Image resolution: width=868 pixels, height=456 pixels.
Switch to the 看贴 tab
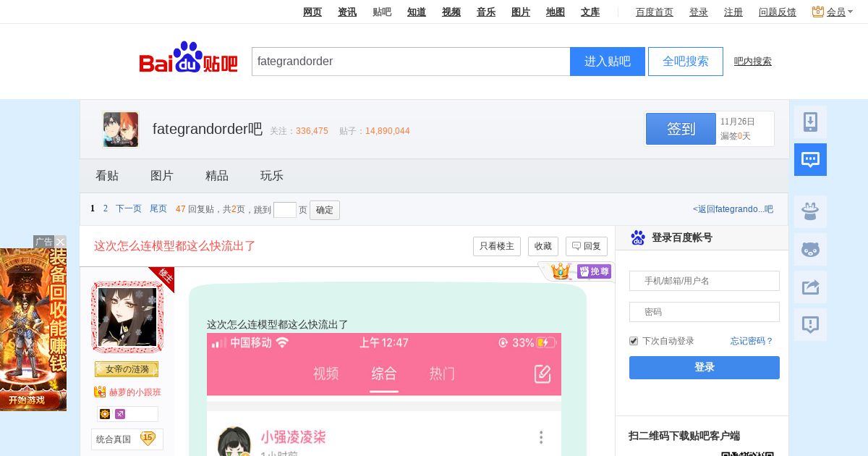[x=107, y=176]
